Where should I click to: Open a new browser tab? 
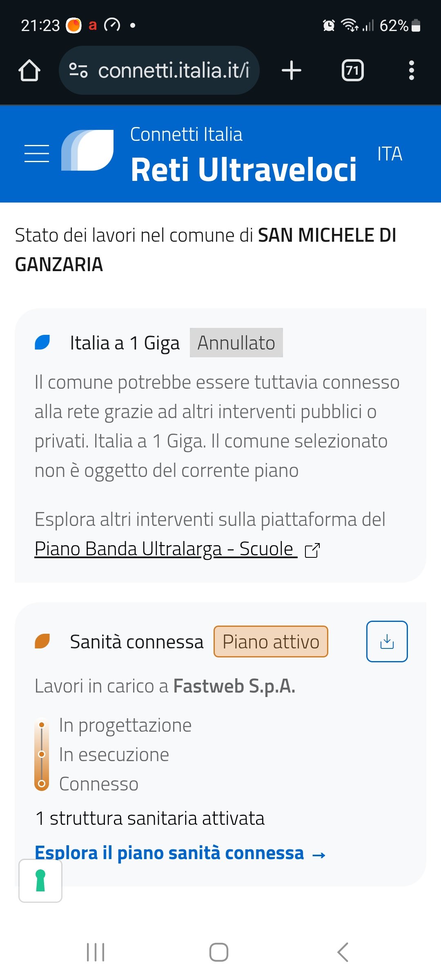(292, 70)
